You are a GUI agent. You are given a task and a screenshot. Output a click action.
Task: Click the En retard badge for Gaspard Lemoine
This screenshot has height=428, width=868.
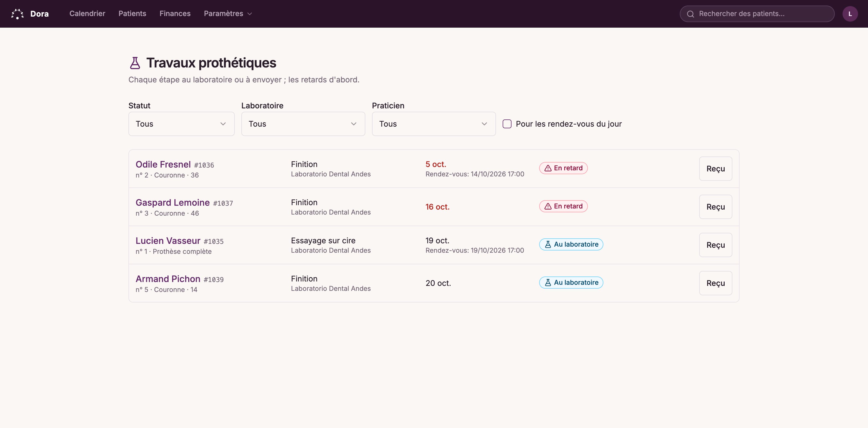point(563,206)
